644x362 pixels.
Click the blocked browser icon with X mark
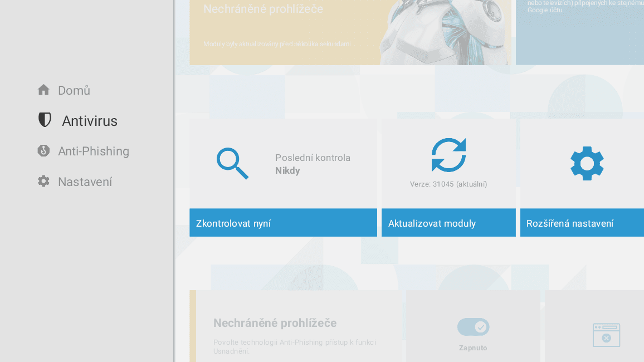pyautogui.click(x=607, y=335)
